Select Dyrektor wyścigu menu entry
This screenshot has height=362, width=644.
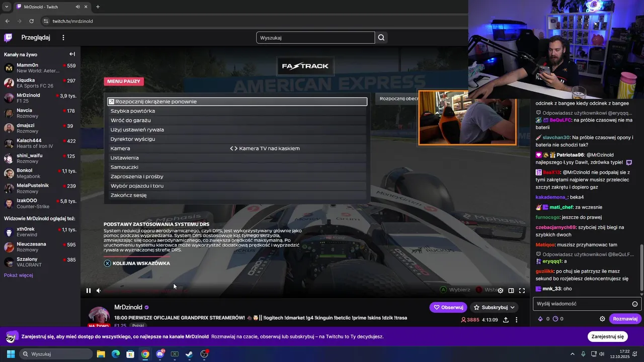(x=237, y=139)
